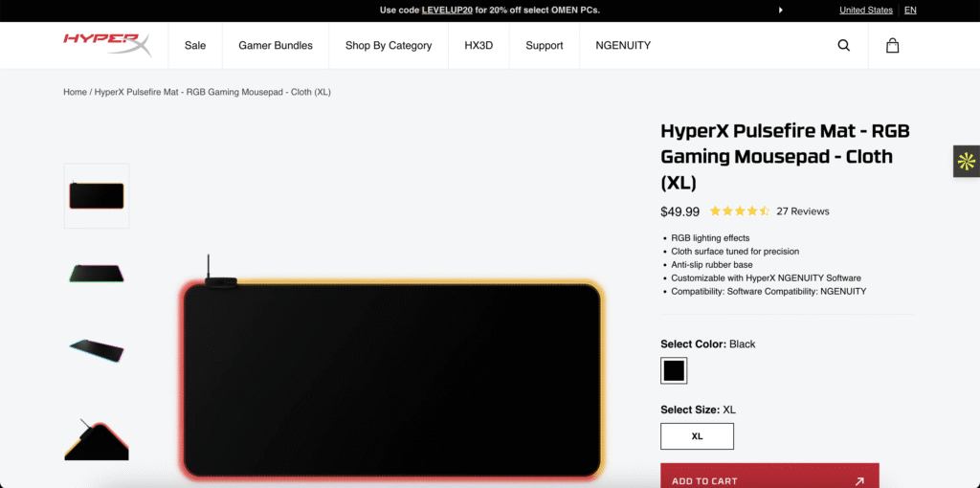Select the second angled mousepad thumbnail
Viewport: 980px width, 488px height.
pyautogui.click(x=97, y=274)
